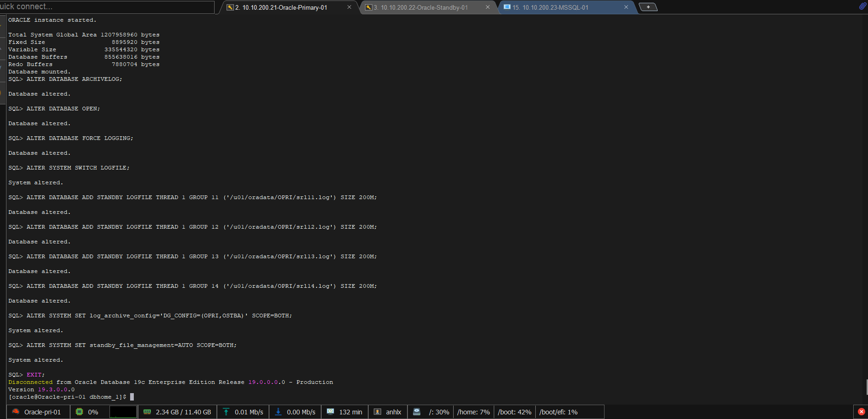Click the standby logfile GROUP 14 command line
The height and width of the screenshot is (419, 868).
(192, 286)
